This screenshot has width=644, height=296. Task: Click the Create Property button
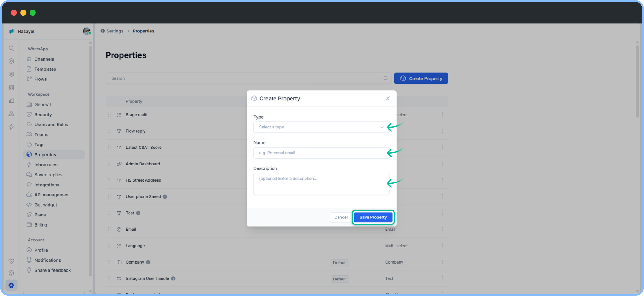pos(421,78)
